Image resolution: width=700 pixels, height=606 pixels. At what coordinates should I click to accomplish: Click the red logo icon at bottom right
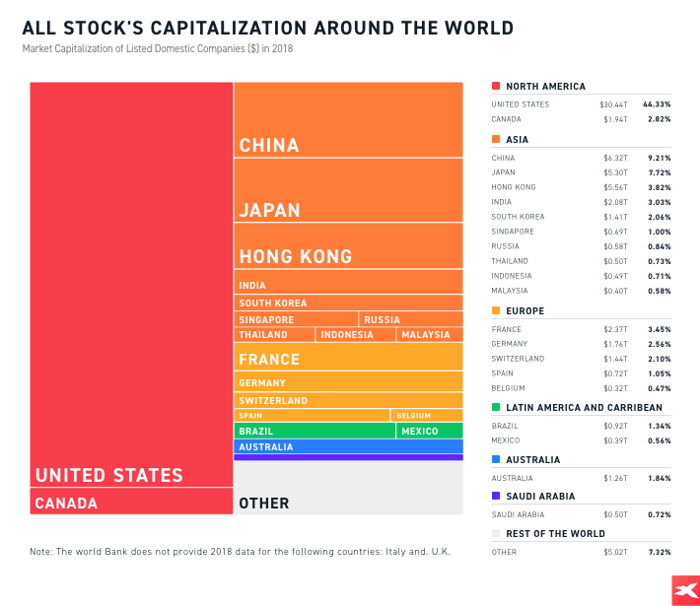tap(684, 589)
